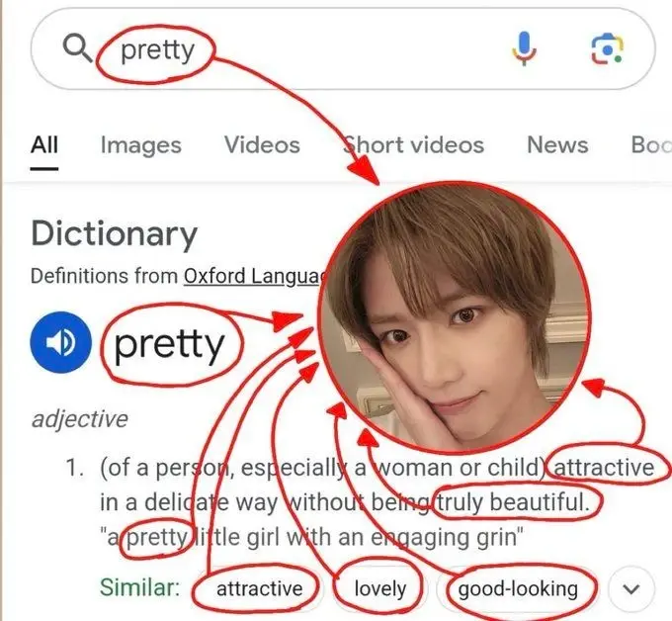Start voice search with the microphone icon
This screenshot has width=672, height=621.
click(x=524, y=49)
